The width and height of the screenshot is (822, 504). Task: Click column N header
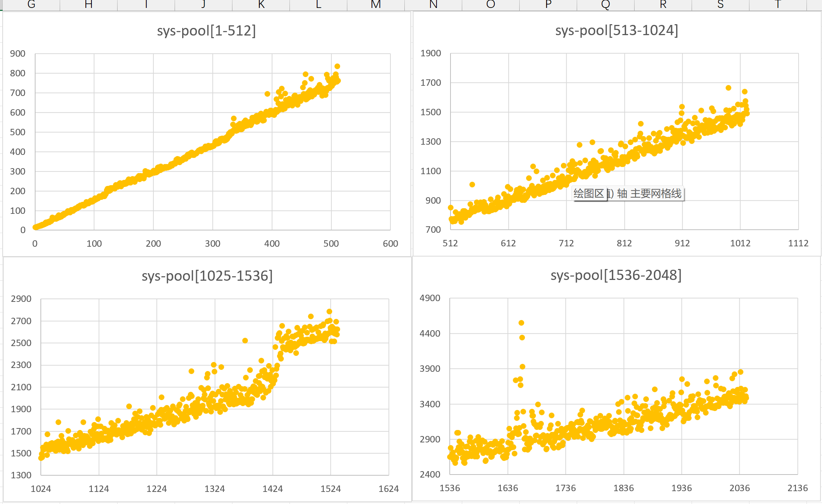pos(433,5)
